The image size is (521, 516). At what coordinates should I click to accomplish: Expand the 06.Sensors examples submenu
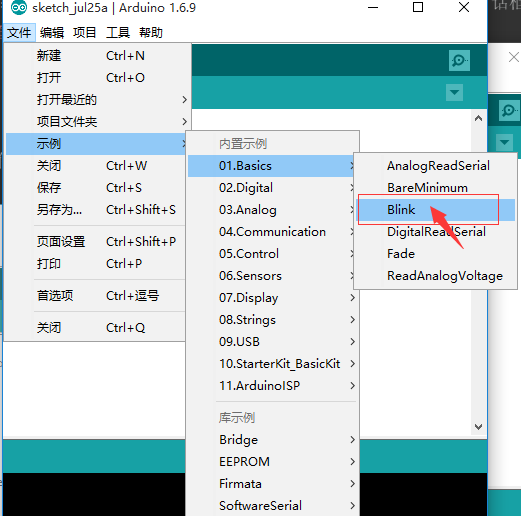click(x=271, y=276)
